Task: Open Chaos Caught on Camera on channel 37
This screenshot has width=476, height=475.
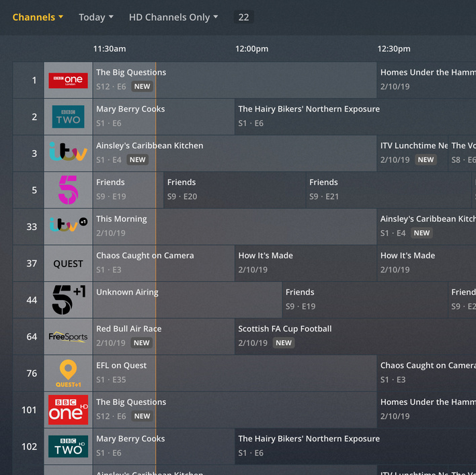Action: [x=163, y=263]
